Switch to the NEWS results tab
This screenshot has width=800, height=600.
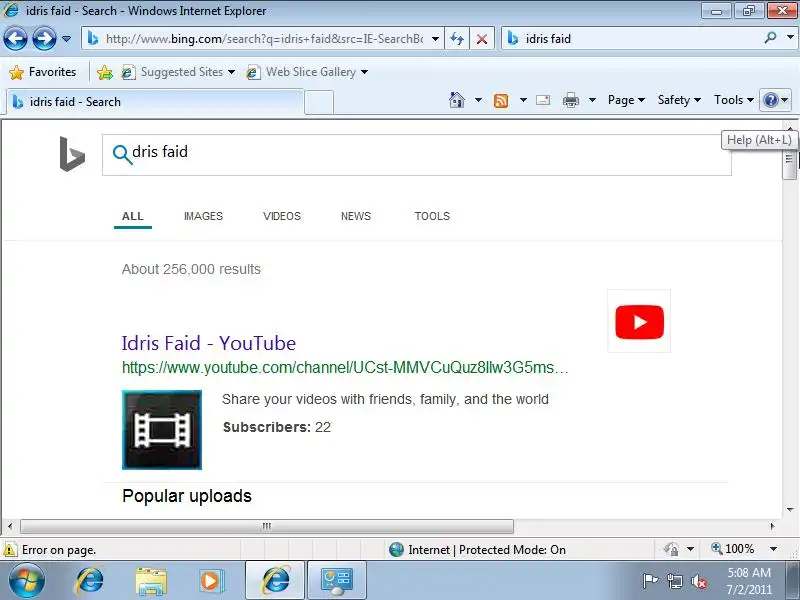356,216
